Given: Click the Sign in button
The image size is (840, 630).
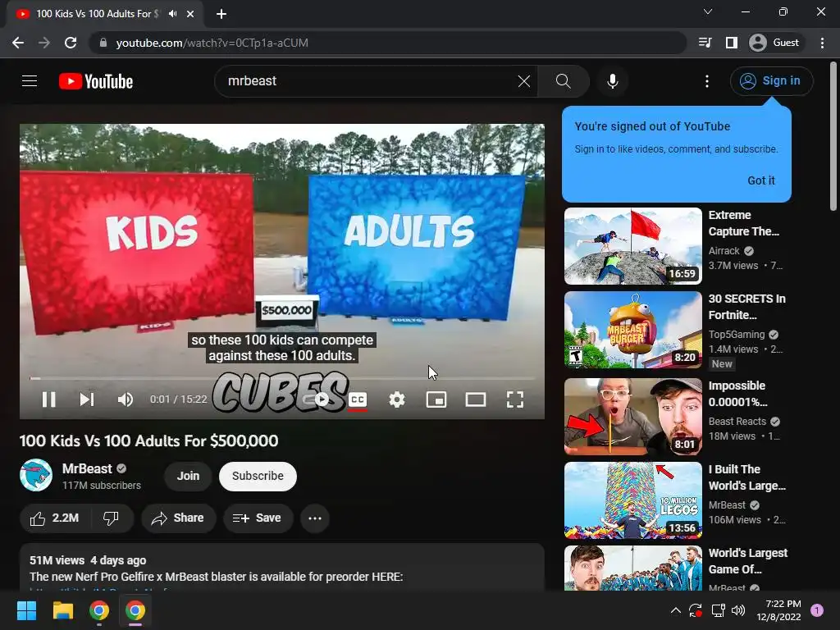Looking at the screenshot, I should [771, 81].
